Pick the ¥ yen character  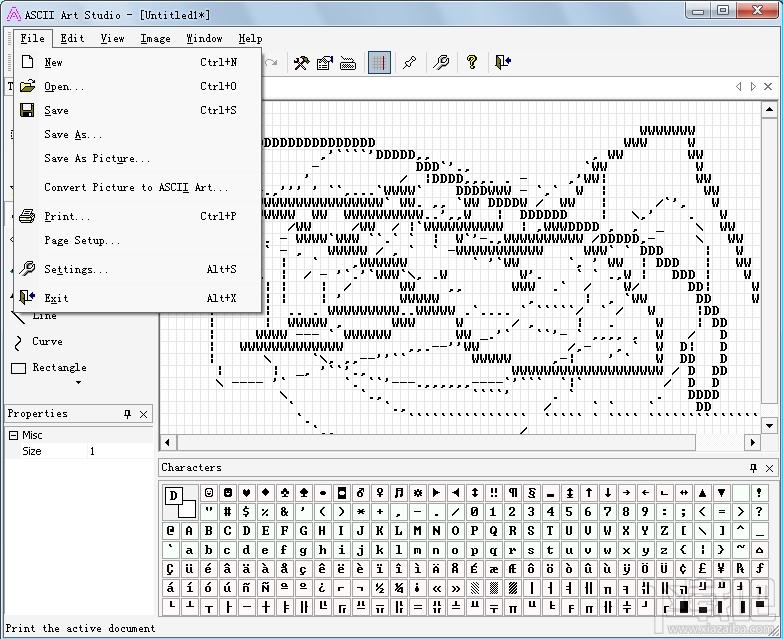721,569
